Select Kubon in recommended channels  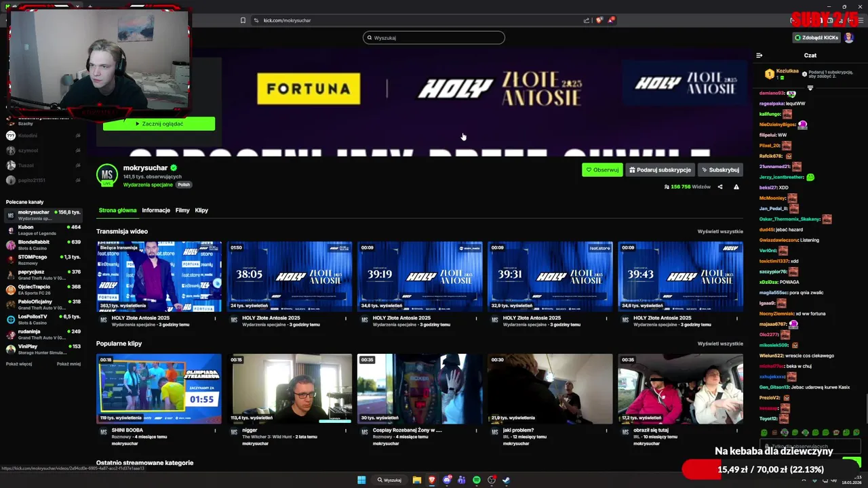(x=43, y=230)
